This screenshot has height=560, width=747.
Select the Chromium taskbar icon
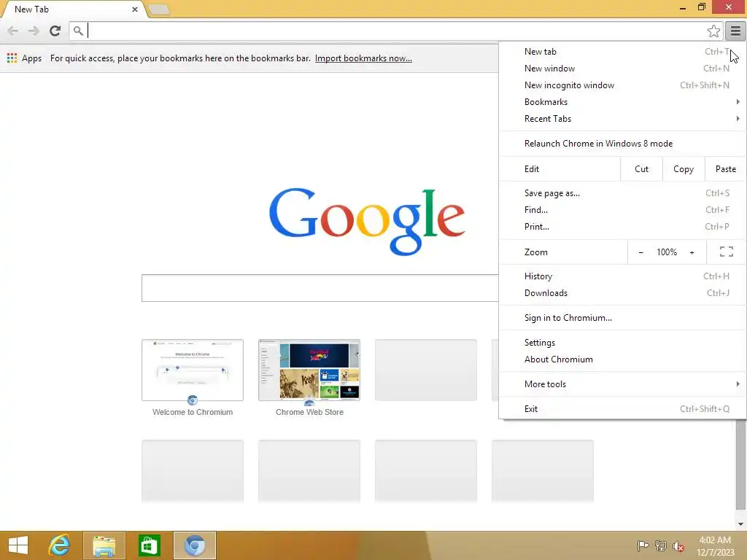(194, 545)
